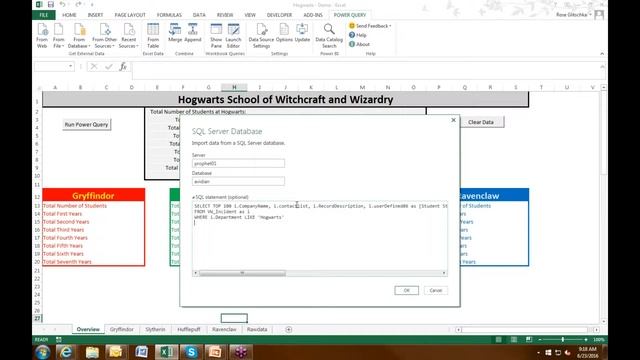Open Data Source Settings

click(x=261, y=36)
